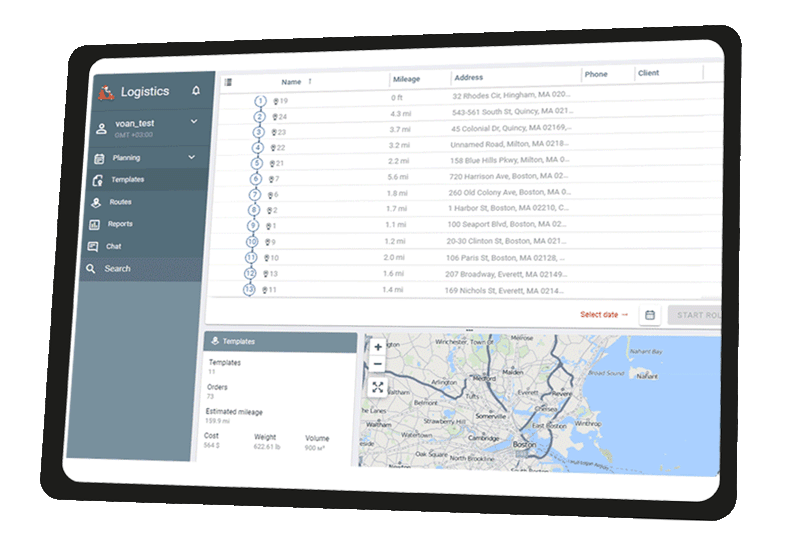Viewport: 800px width, 534px height.
Task: Click the Search magnifier icon
Action: pyautogui.click(x=91, y=269)
